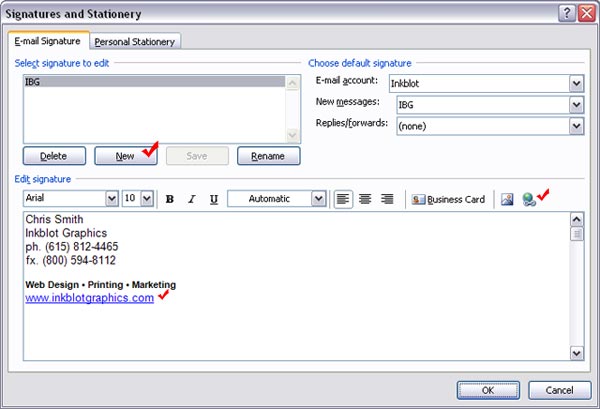Toggle Italic formatting button
The height and width of the screenshot is (409, 600).
pyautogui.click(x=192, y=199)
